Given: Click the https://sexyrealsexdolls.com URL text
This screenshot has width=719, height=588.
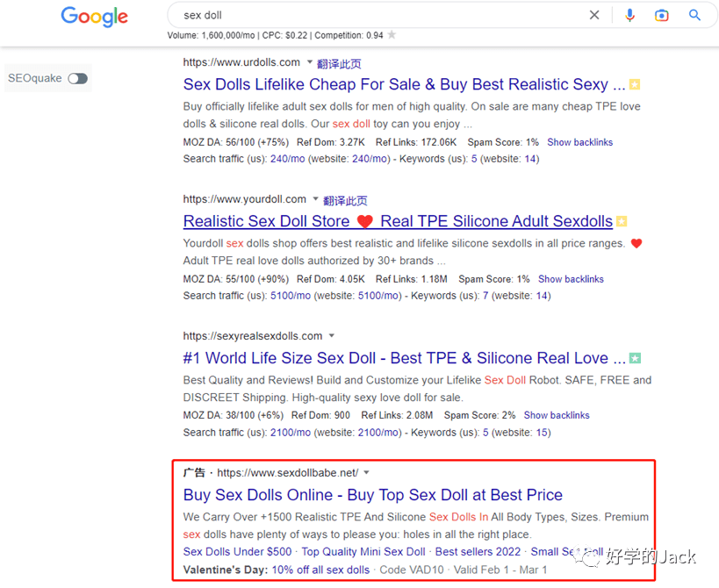Looking at the screenshot, I should coord(253,336).
